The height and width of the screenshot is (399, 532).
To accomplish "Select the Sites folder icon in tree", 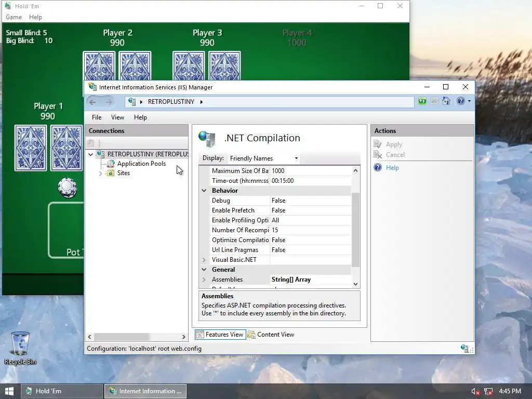I will (x=111, y=173).
